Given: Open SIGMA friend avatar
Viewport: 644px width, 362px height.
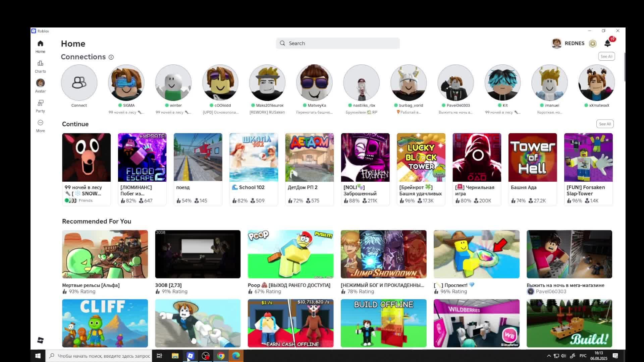Looking at the screenshot, I should pos(126,82).
